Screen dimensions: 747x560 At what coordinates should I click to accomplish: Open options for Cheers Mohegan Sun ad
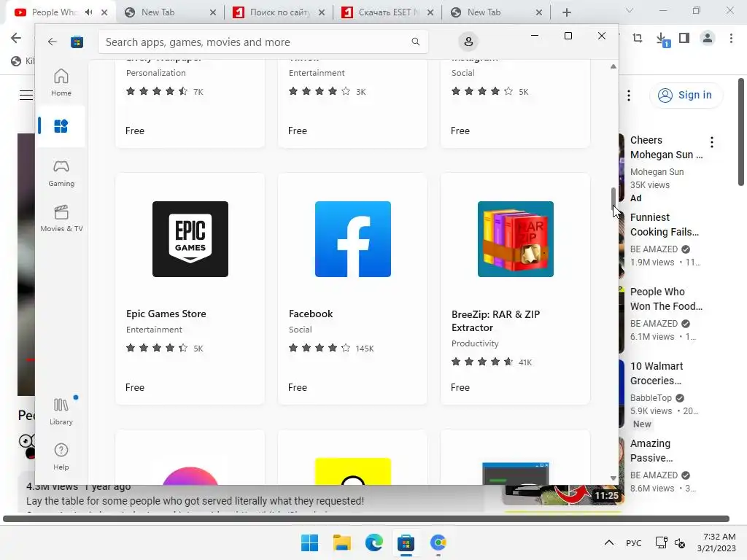click(712, 142)
